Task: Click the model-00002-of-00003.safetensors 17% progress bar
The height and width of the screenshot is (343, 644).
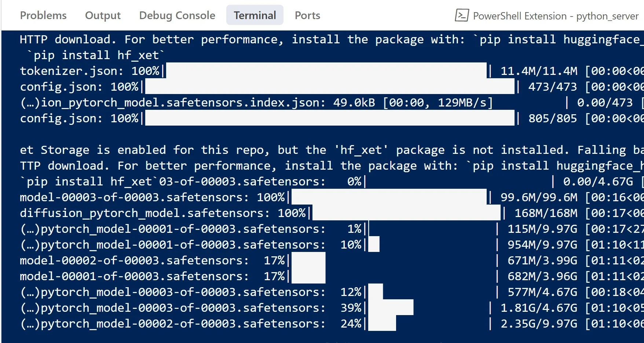Action: [x=392, y=260]
